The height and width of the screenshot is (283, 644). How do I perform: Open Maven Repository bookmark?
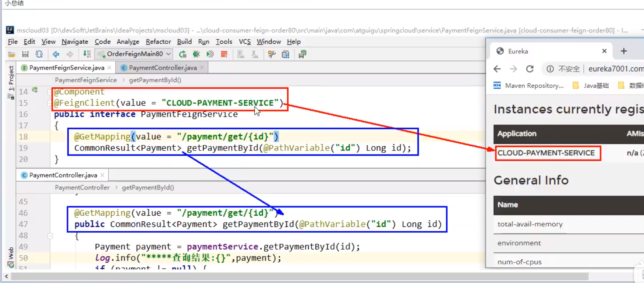coord(528,86)
